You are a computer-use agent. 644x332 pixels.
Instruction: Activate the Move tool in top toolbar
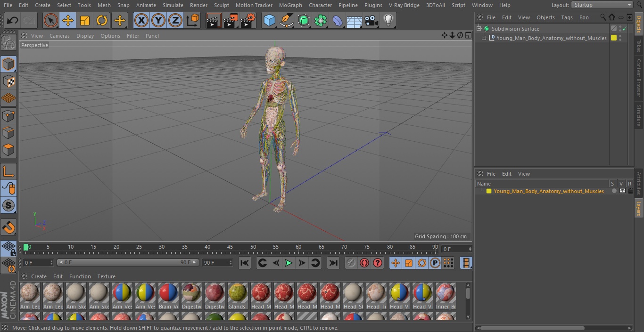point(68,20)
